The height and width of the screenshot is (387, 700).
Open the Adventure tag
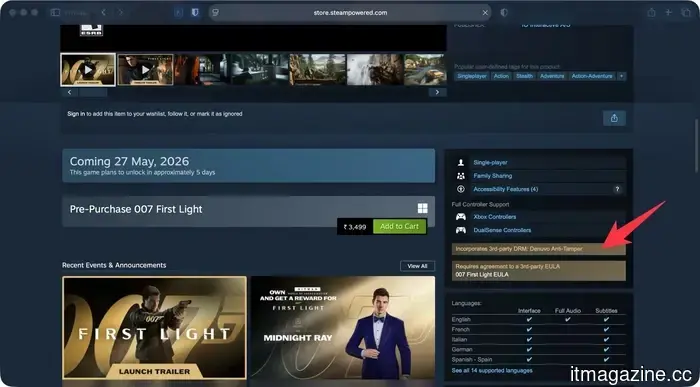(552, 76)
